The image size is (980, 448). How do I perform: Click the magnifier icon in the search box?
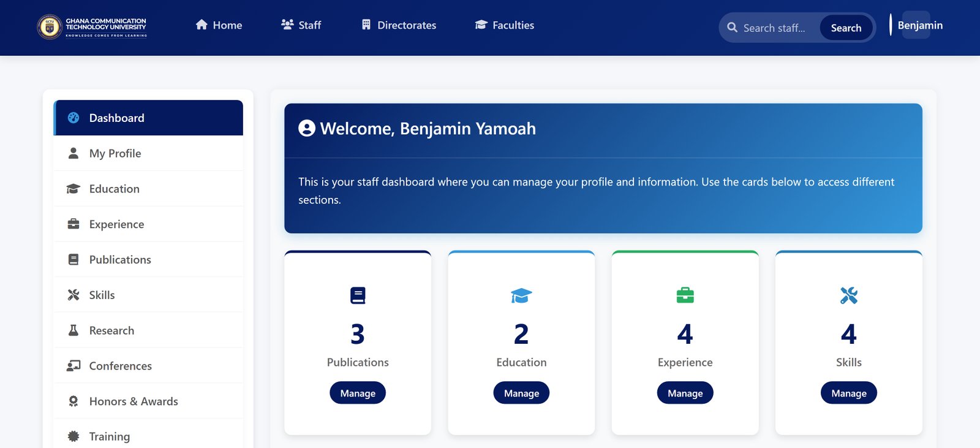tap(732, 28)
